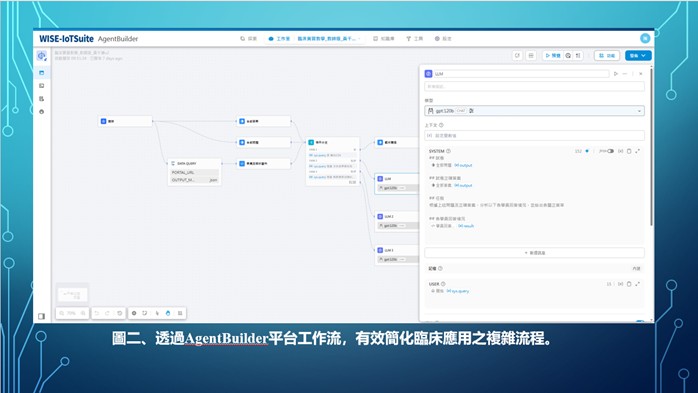
Task: Click the PORTAL_URL row in DATA QUERY node
Action: click(195, 173)
